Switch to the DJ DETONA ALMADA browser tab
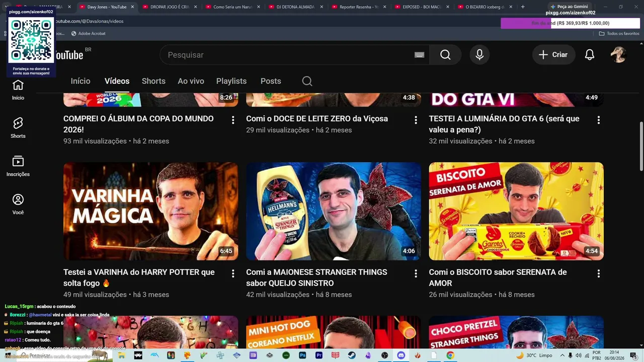Image resolution: width=644 pixels, height=362 pixels. click(x=295, y=7)
